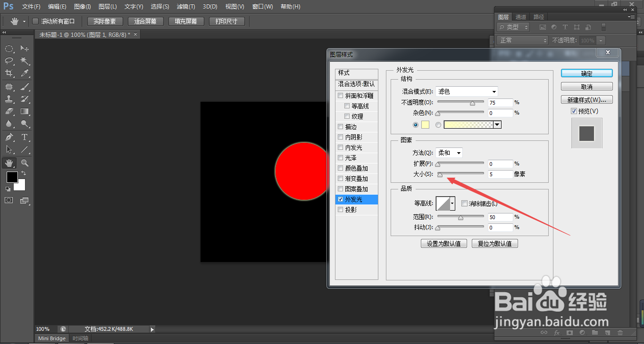This screenshot has width=644, height=344.
Task: Click the 设置为默认值 button
Action: pyautogui.click(x=444, y=244)
